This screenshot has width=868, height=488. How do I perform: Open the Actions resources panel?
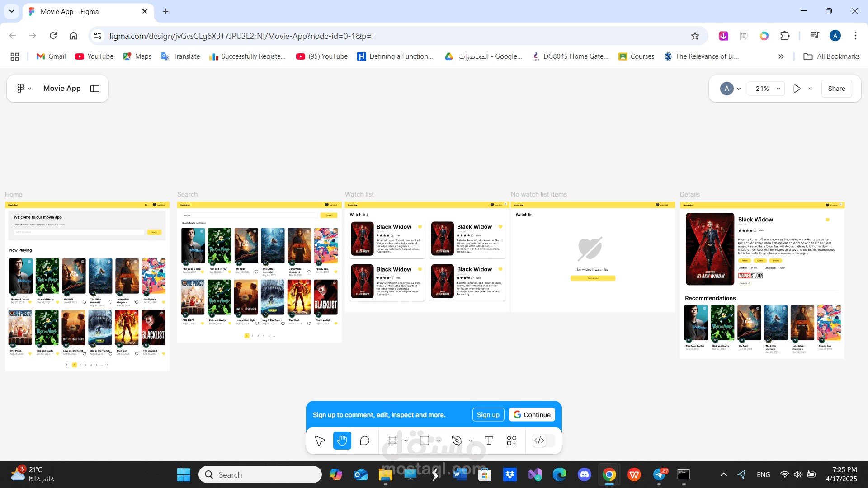point(511,441)
